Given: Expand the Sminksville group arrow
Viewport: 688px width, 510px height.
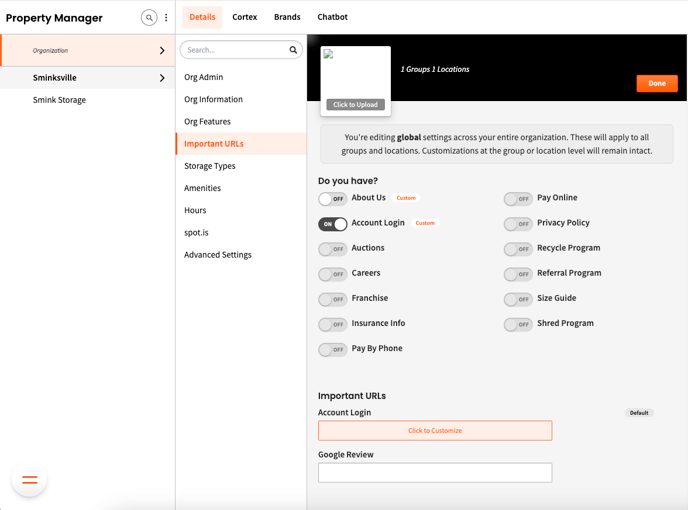Looking at the screenshot, I should (x=162, y=78).
